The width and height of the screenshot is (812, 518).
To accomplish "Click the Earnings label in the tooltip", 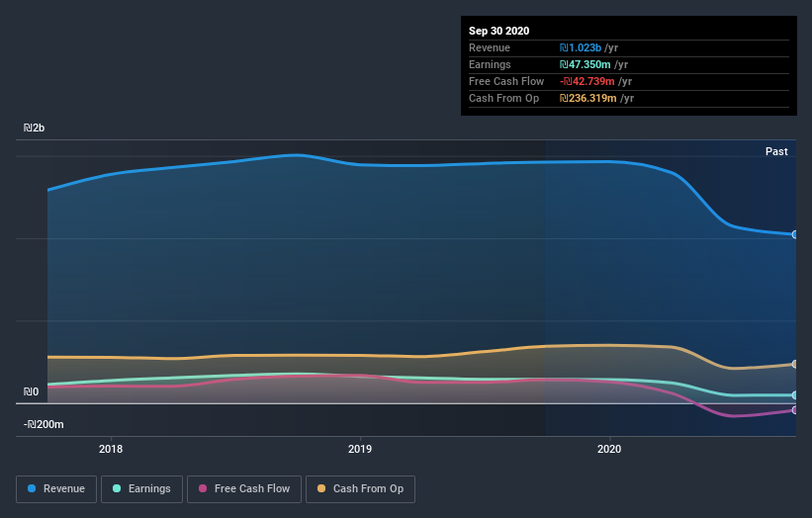I will point(490,64).
